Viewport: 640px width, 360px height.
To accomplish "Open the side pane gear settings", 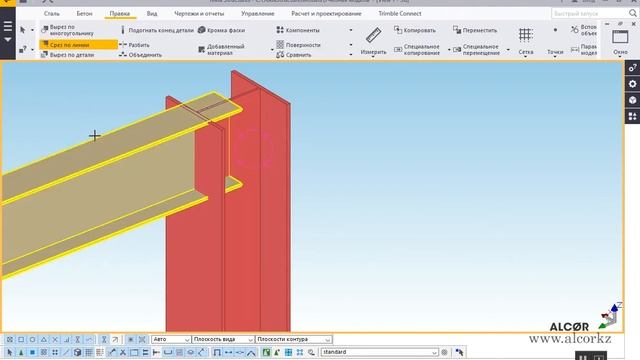I will [632, 84].
